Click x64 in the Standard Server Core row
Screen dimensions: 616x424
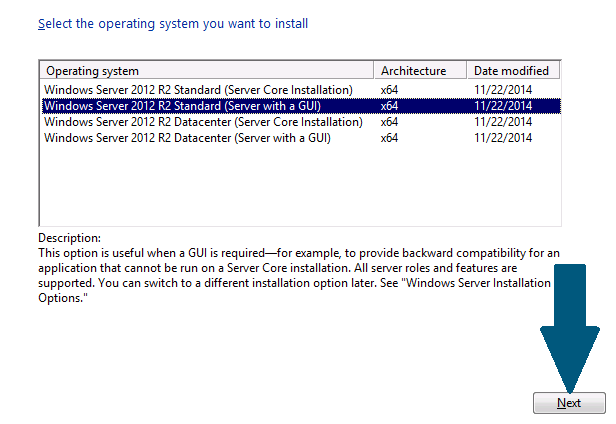pyautogui.click(x=389, y=90)
